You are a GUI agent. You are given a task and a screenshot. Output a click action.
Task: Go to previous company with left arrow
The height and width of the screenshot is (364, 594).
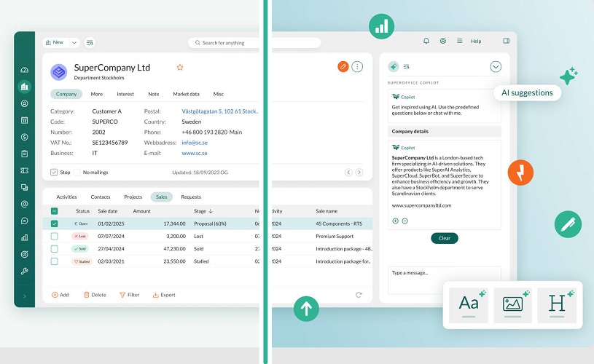tap(348, 173)
